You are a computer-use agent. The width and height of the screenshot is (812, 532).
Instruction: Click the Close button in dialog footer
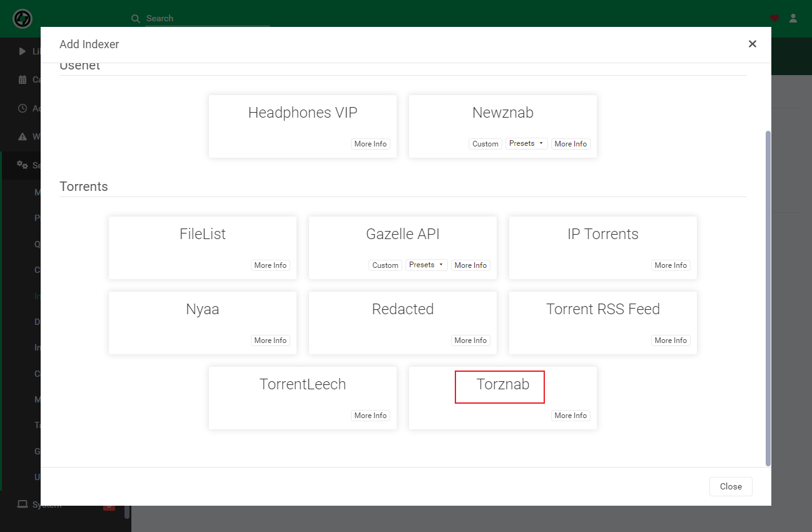click(731, 486)
